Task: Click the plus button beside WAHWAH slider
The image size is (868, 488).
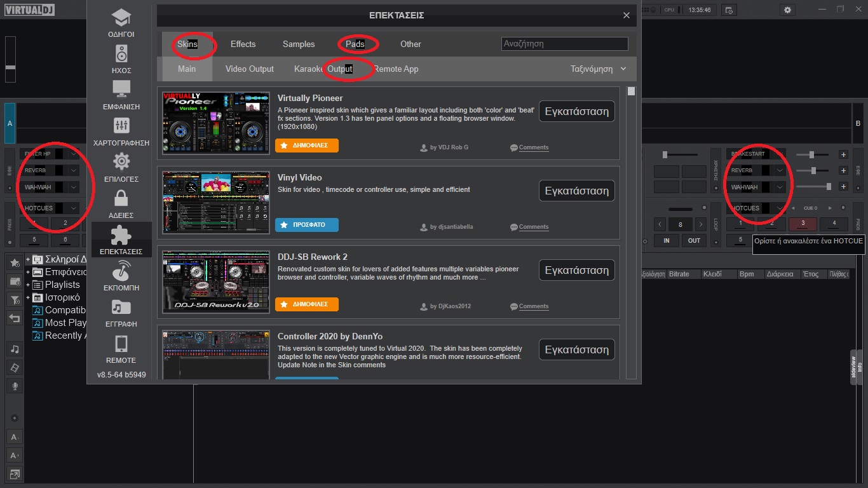Action: 843,186
